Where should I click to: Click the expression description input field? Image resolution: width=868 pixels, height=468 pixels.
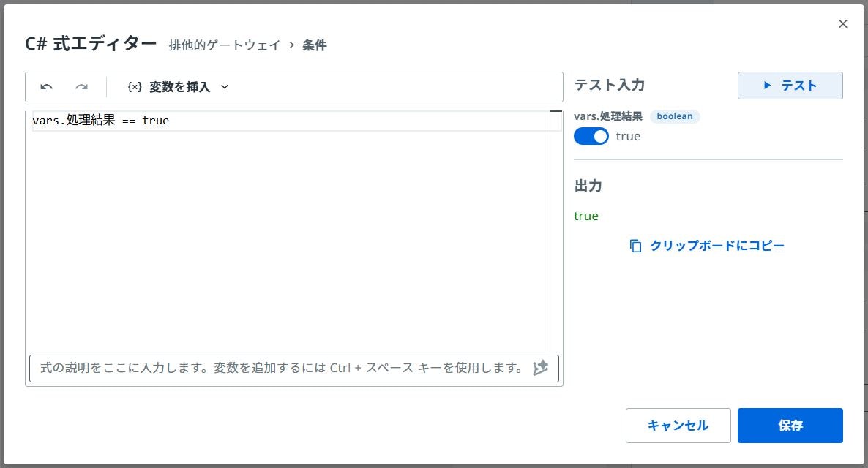[x=278, y=368]
